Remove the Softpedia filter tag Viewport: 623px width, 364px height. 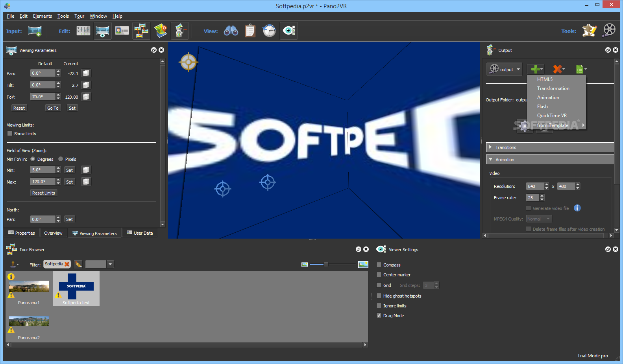click(67, 264)
